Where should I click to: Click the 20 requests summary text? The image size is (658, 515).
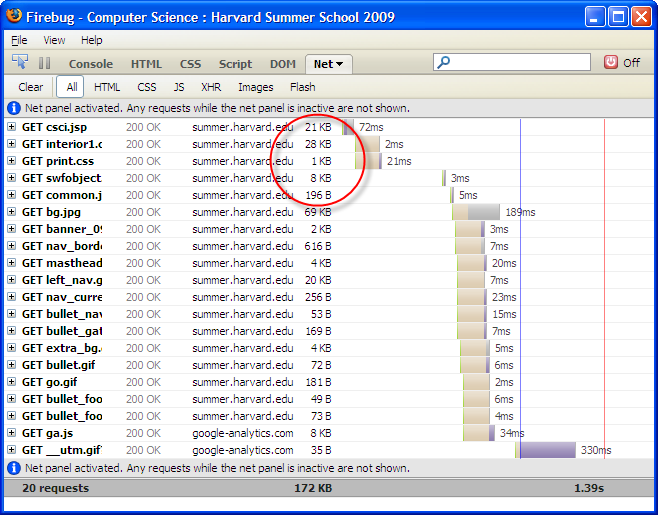(x=55, y=488)
